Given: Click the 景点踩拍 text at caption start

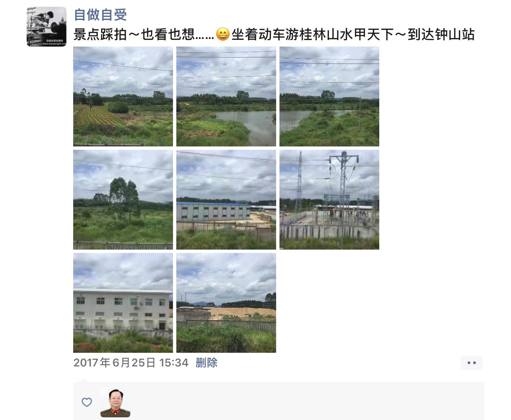Looking at the screenshot, I should coord(100,34).
